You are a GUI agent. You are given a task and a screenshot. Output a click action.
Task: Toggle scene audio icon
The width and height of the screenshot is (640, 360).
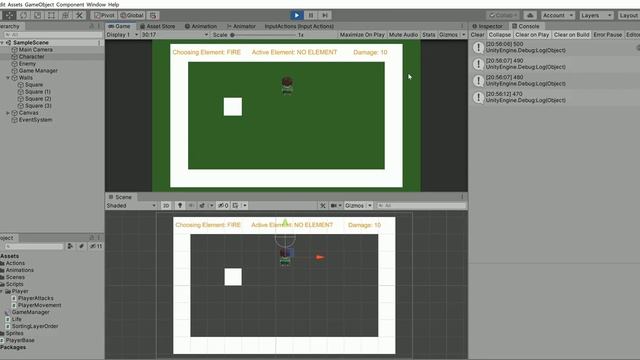click(191, 205)
